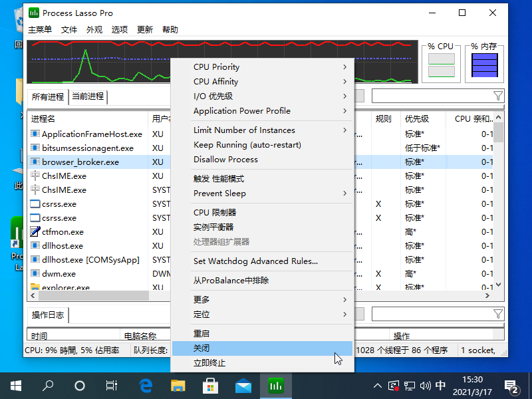Launch Microsoft Store from the taskbar

pyautogui.click(x=210, y=385)
